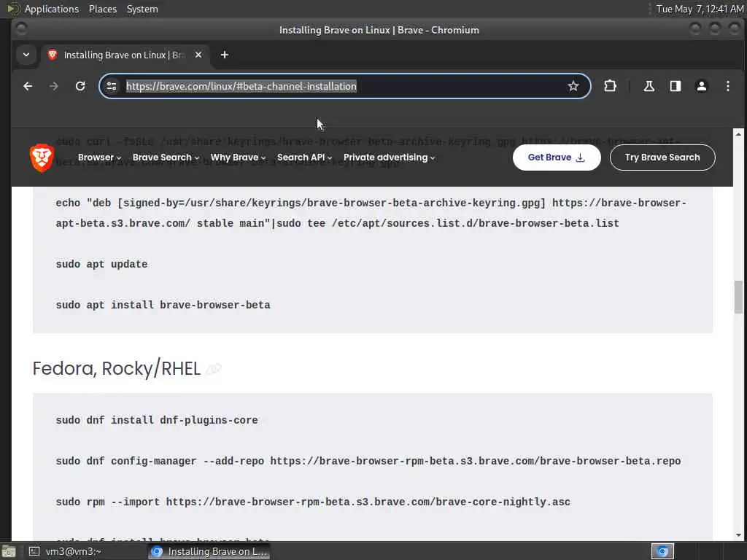Click 'sudo apt install brave-browser-beta' line
The image size is (747, 560).
point(163,306)
